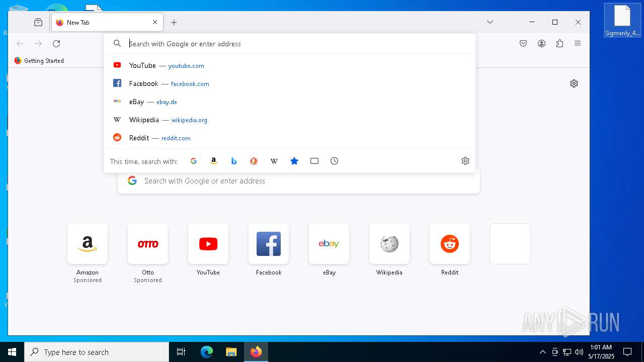Screen dimensions: 644x362
Task: Search this time with Wikipedia
Action: click(274, 161)
